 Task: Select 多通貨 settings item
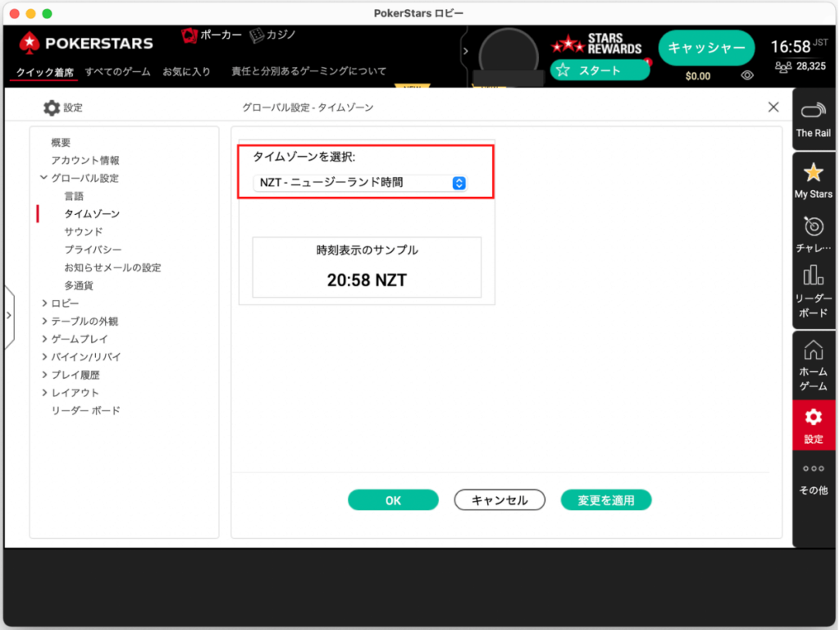click(78, 285)
